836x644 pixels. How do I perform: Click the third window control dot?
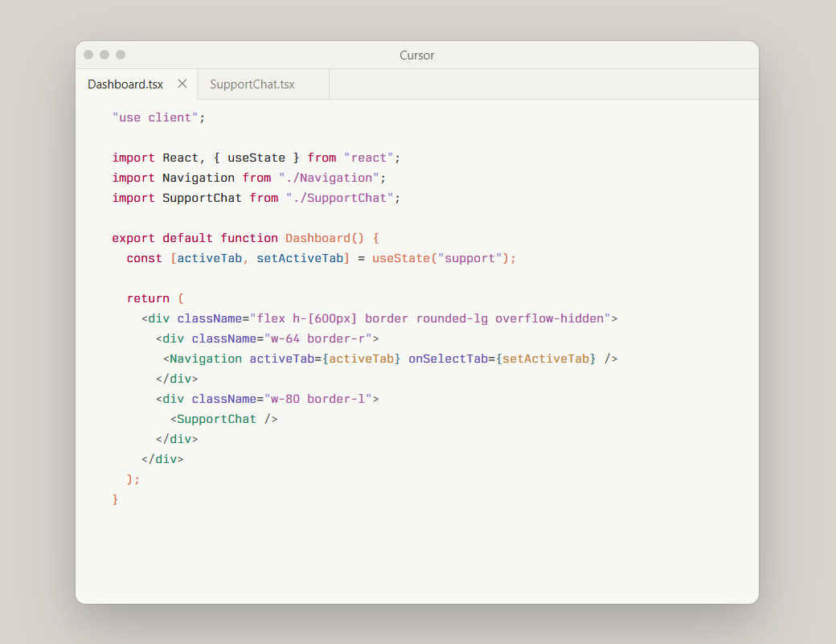[121, 55]
